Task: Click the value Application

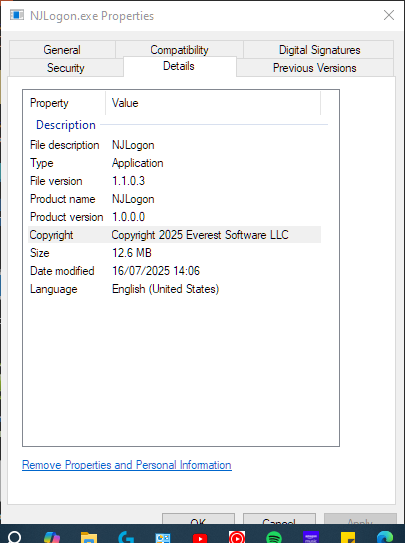Action: 137,163
